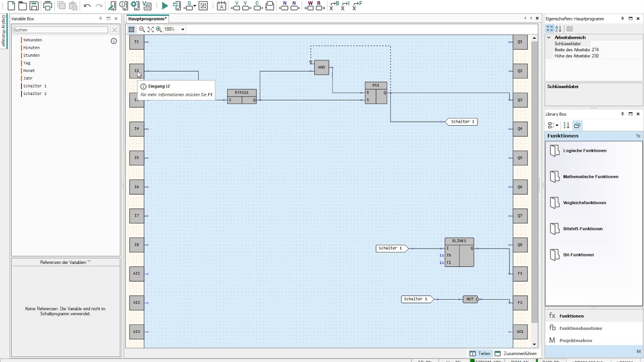
Task: Open the V variable table icon
Action: click(x=146, y=6)
